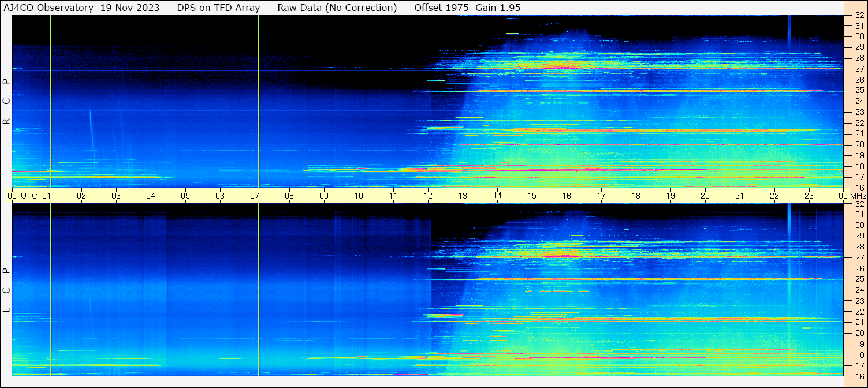Click the 12 hour label on UTC axis
The width and height of the screenshot is (868, 388).
pyautogui.click(x=428, y=196)
